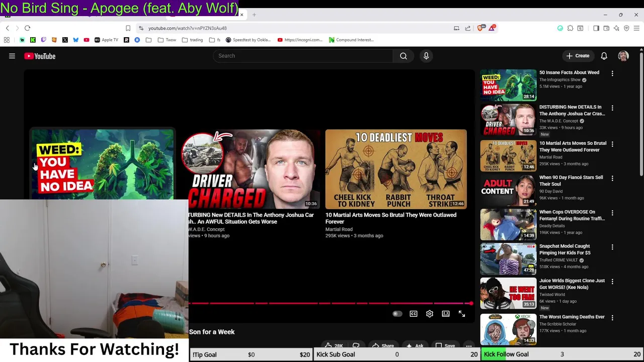Open the fs bookmarks folder
644x362 pixels.
click(215, 40)
